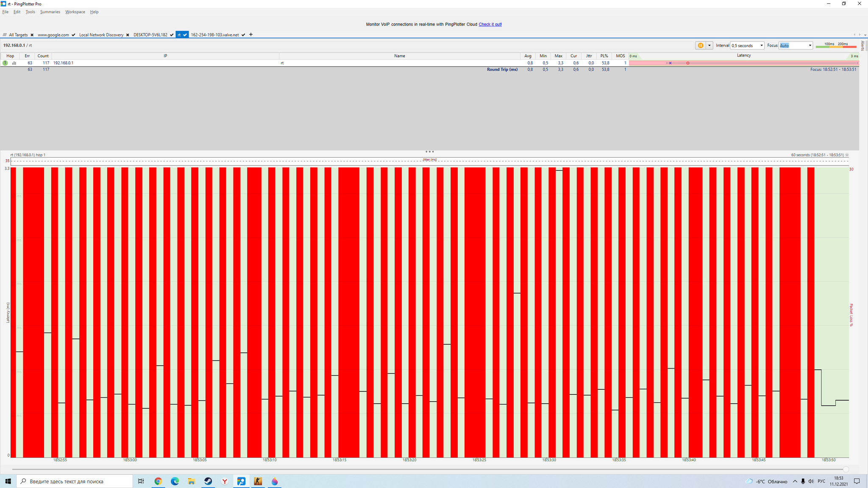Viewport: 868px width, 488px height.
Task: Open the File menu
Action: point(6,12)
